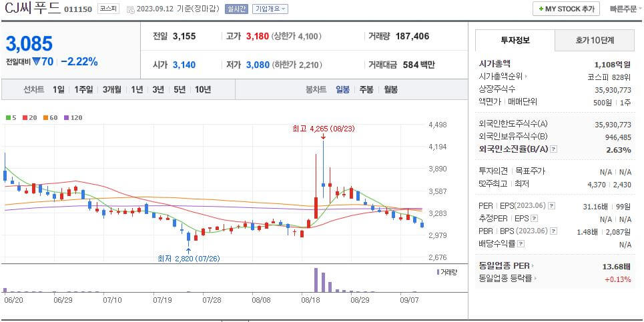This screenshot has height=322, width=644.
Task: Select the 주봉 candle chart
Action: coord(366,89)
